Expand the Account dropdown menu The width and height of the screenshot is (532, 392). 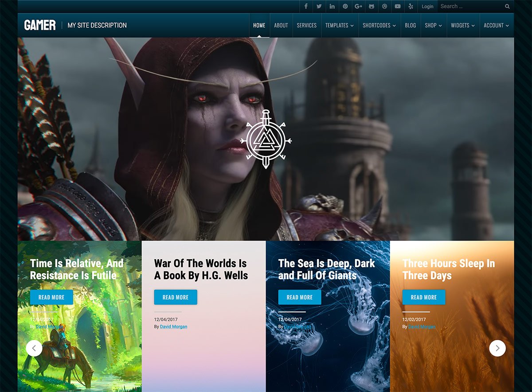[x=497, y=25]
